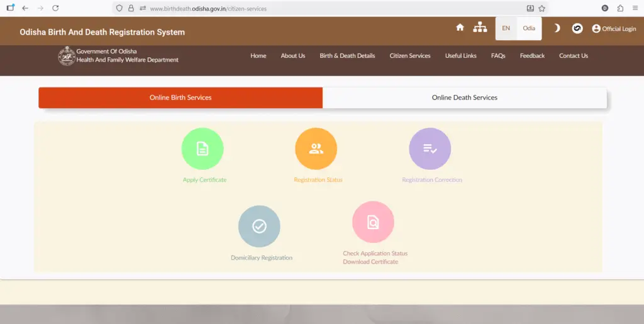This screenshot has height=324, width=644.
Task: Open Birth & Death Details menu
Action: (x=347, y=56)
